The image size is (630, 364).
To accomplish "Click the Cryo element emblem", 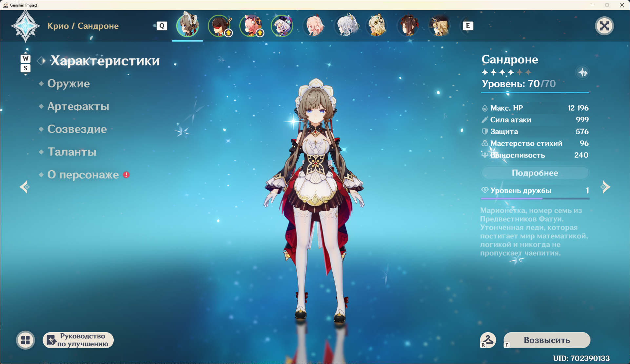I will 26,26.
